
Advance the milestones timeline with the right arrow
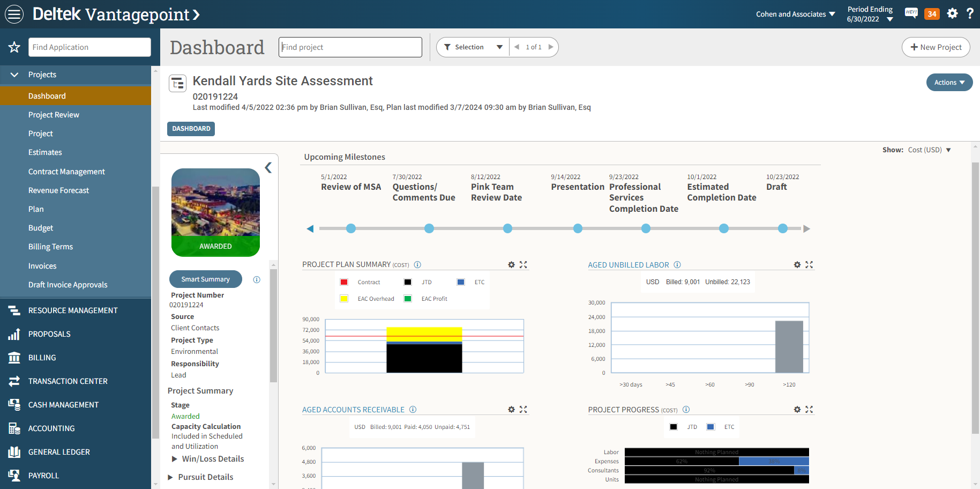[x=807, y=228]
